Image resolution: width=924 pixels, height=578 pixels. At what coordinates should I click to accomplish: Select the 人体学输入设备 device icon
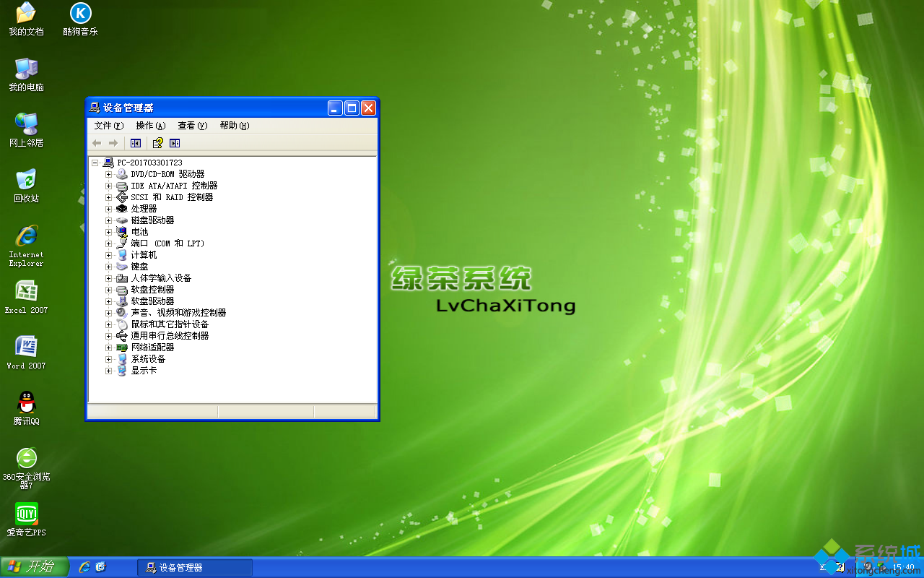122,278
